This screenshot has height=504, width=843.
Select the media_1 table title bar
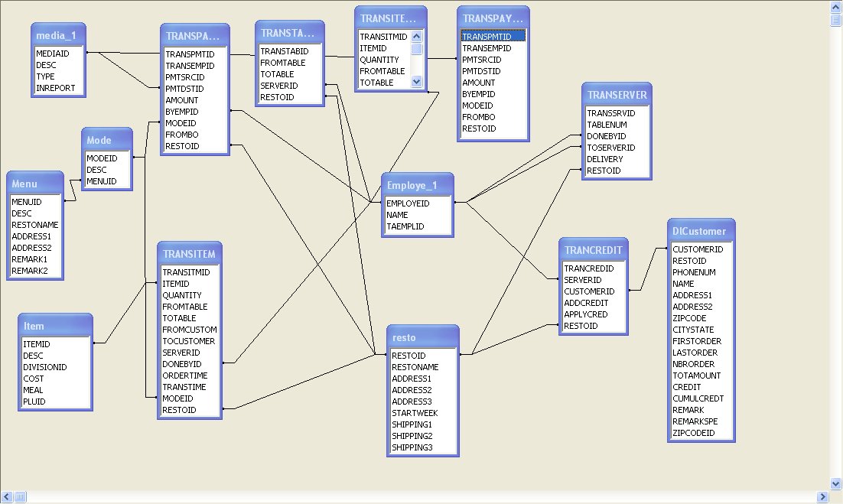coord(58,35)
